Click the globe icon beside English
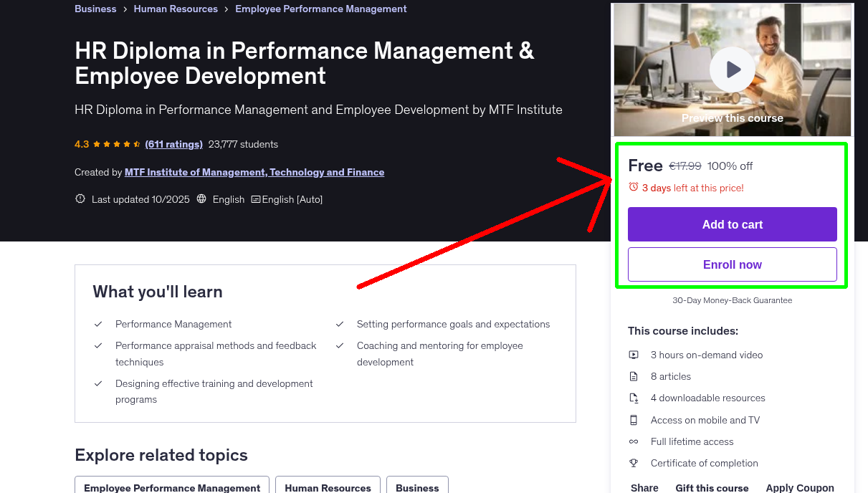Image resolution: width=868 pixels, height=493 pixels. pos(201,199)
